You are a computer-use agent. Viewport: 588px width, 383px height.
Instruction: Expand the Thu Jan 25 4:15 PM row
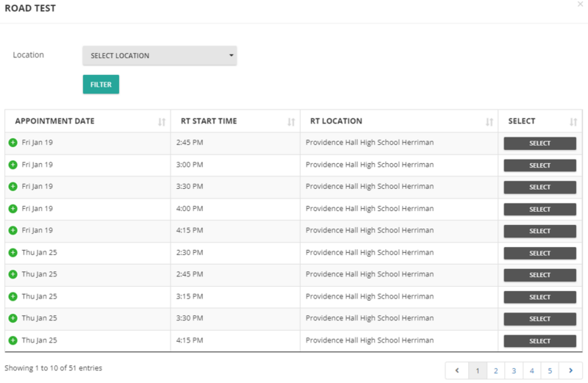[12, 341]
